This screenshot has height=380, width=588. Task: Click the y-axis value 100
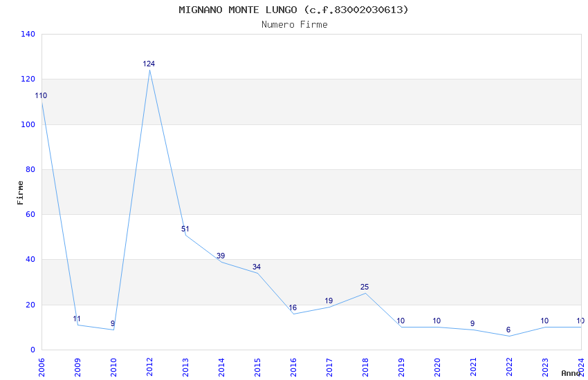[28, 124]
